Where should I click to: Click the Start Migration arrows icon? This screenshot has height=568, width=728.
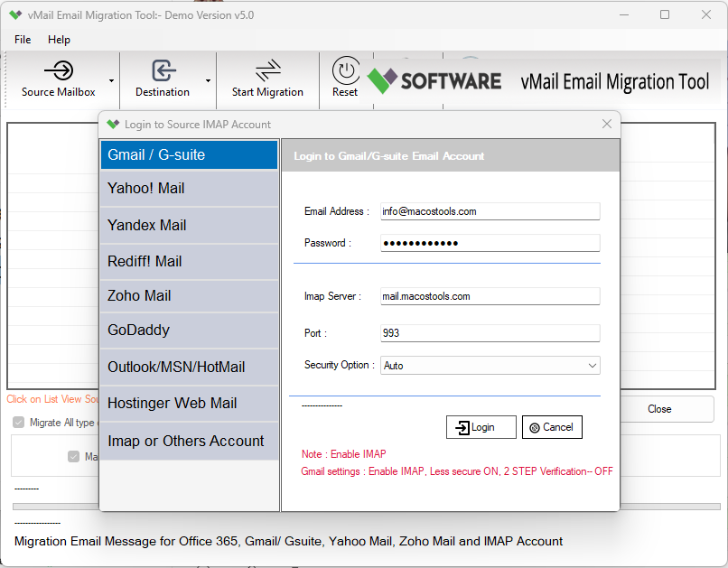(268, 70)
